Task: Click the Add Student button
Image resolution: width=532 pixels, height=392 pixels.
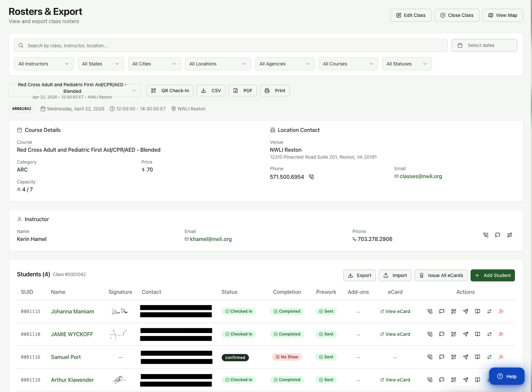Action: [492, 275]
